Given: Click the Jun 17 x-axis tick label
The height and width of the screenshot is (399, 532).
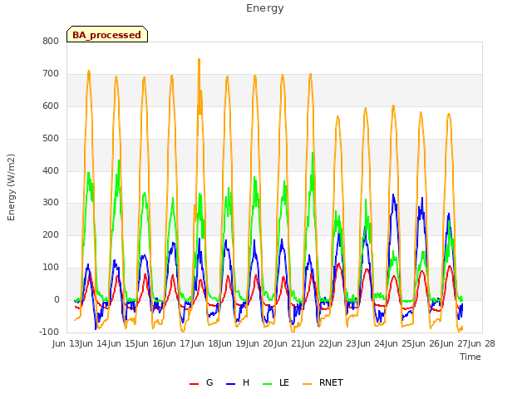Looking at the screenshot, I should (x=177, y=343).
